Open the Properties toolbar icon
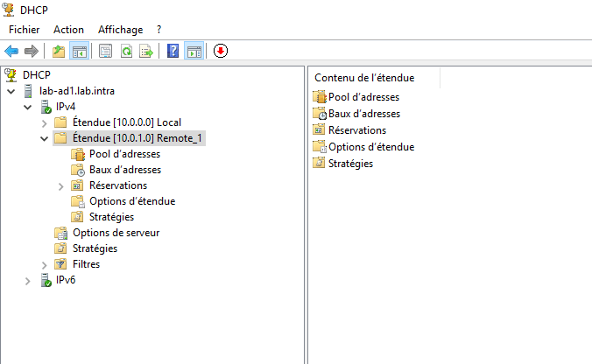592x364 pixels. coord(105,51)
